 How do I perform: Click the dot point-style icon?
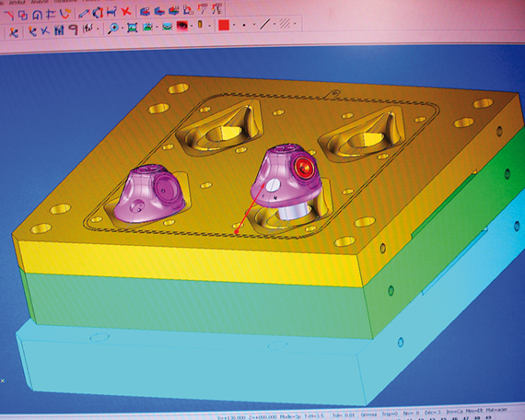(x=244, y=25)
